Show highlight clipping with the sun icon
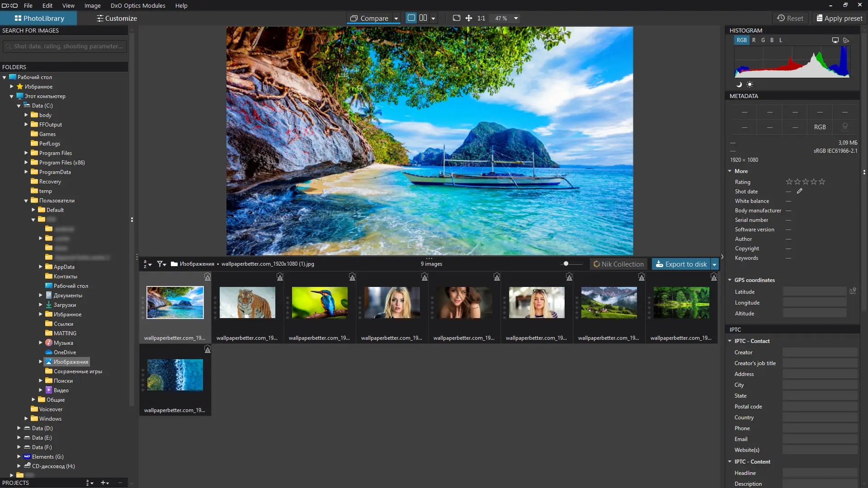 (750, 84)
